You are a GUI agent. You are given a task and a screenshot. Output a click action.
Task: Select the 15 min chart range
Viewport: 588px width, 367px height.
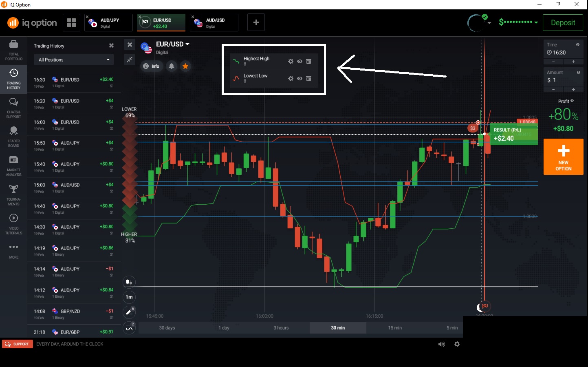pyautogui.click(x=395, y=328)
